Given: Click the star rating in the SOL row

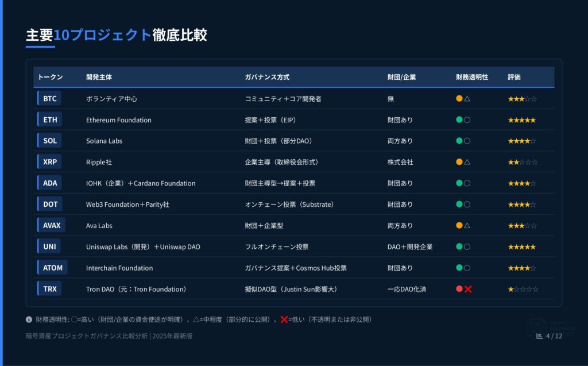Looking at the screenshot, I should pyautogui.click(x=522, y=141).
